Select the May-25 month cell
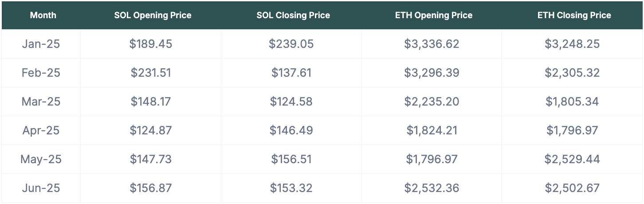Screen dimensions: 644x204 tap(41, 159)
